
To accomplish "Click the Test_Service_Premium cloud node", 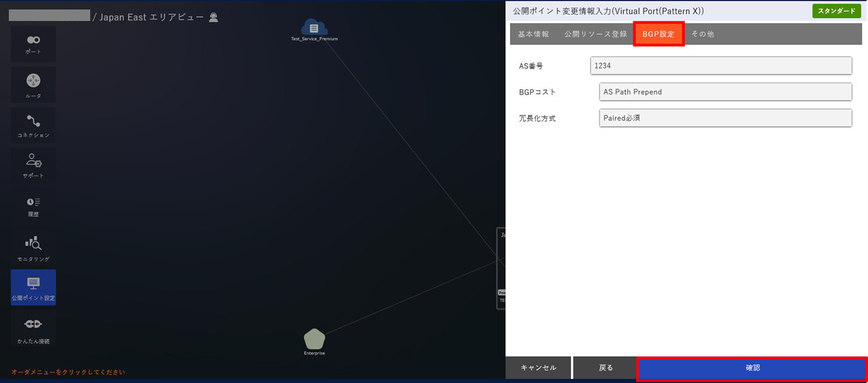I will (x=314, y=30).
